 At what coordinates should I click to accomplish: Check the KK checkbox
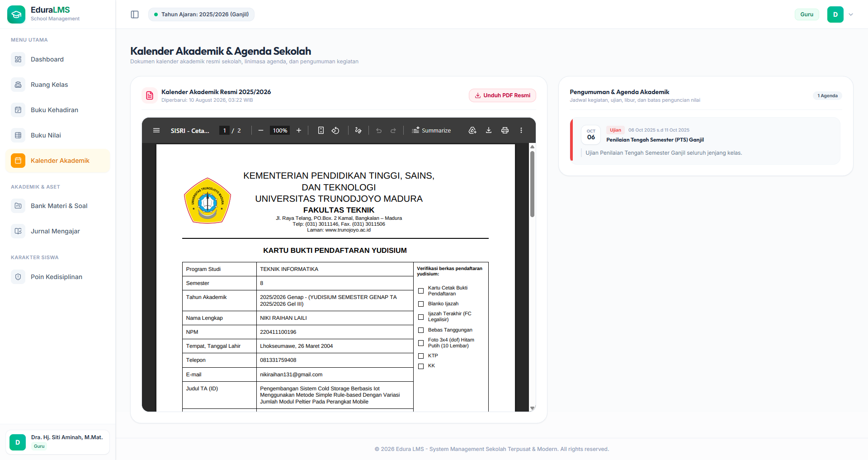pyautogui.click(x=421, y=366)
